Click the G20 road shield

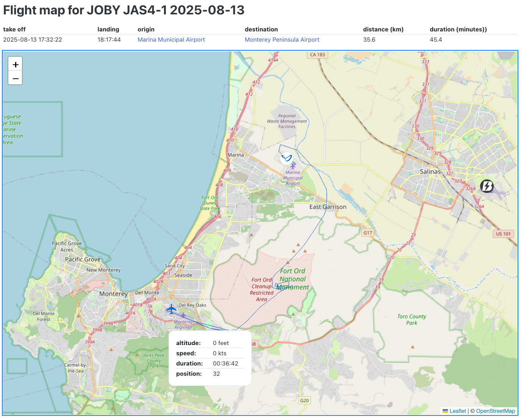coord(304,400)
